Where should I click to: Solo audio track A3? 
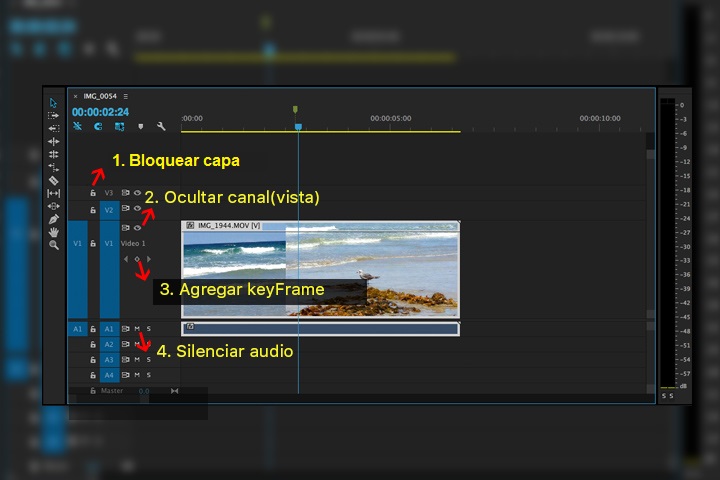point(148,360)
